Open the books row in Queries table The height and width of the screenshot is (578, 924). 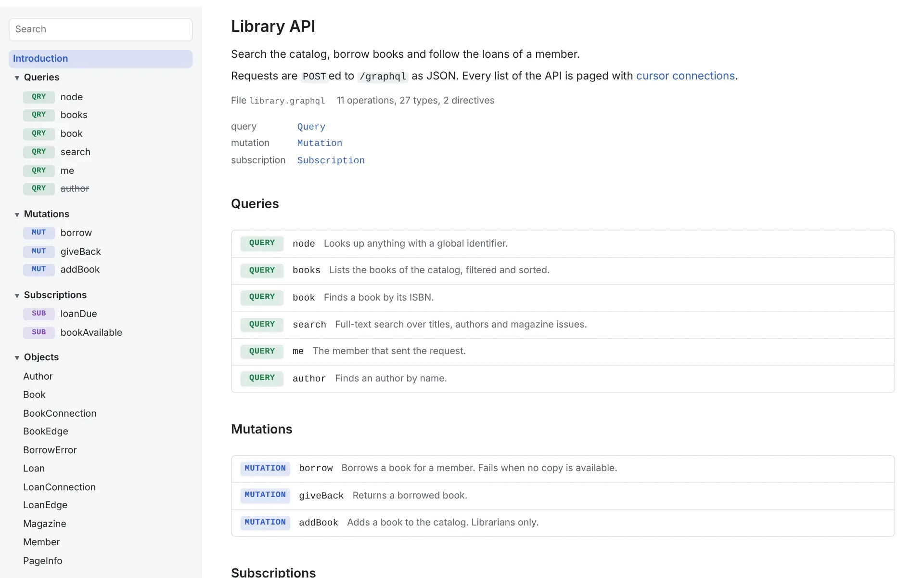pyautogui.click(x=563, y=271)
